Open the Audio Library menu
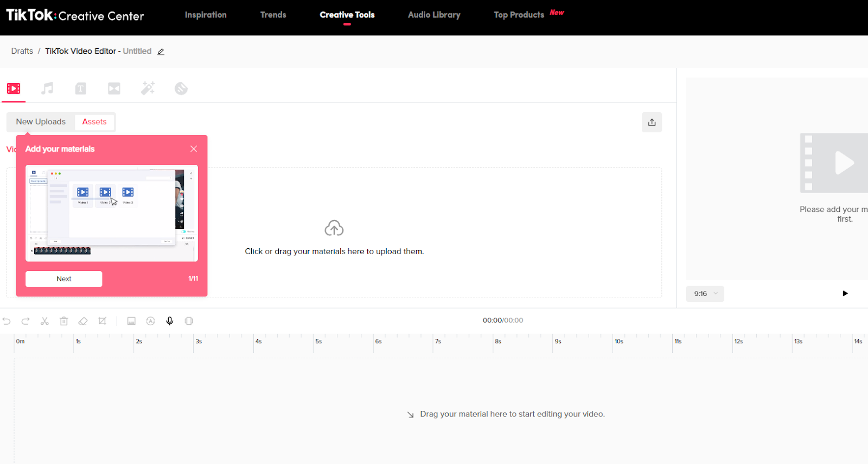Image resolution: width=868 pixels, height=464 pixels. tap(434, 15)
